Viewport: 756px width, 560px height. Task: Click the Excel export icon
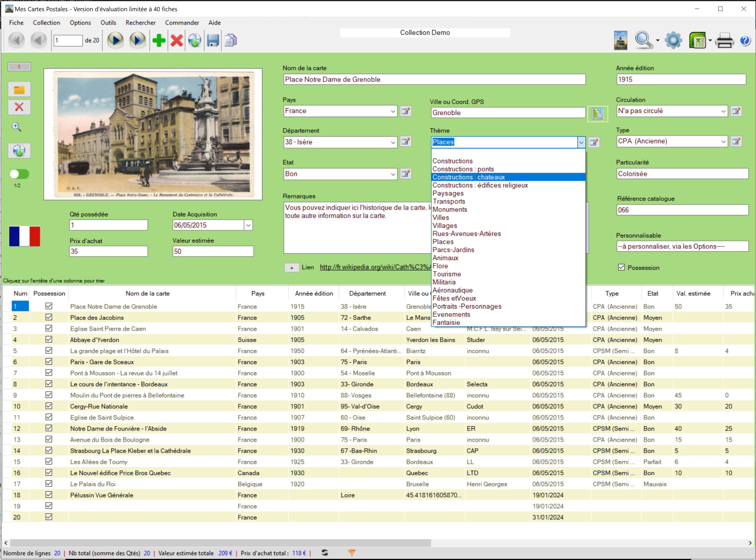pyautogui.click(x=697, y=40)
